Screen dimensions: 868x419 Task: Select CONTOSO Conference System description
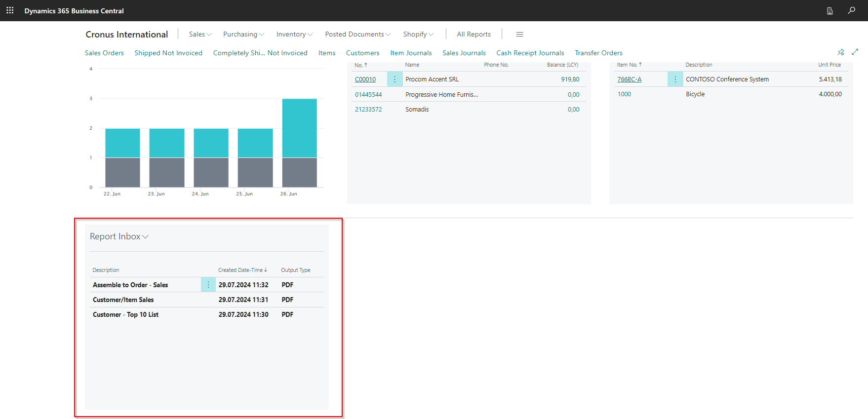coord(727,79)
